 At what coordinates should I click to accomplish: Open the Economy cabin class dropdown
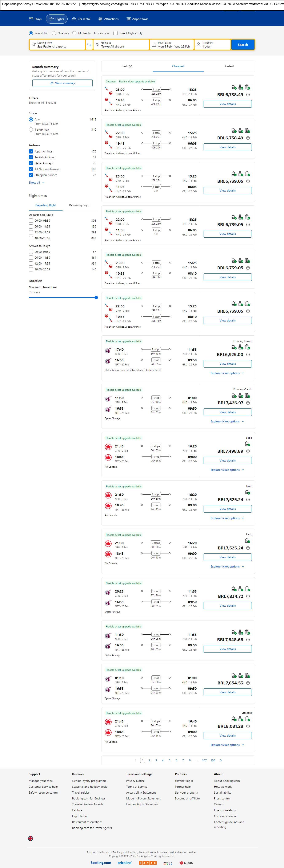tap(101, 33)
